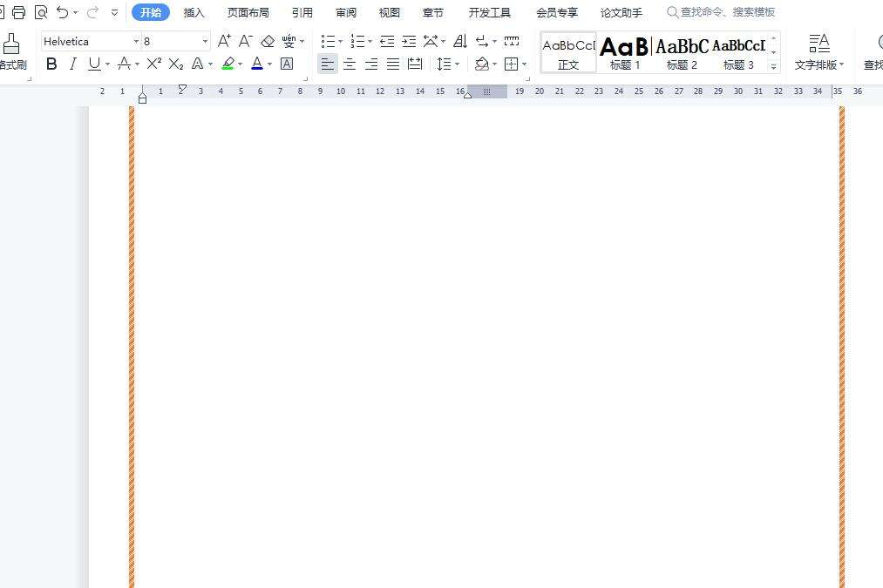883x588 pixels.
Task: Toggle center paragraph alignment
Action: (x=350, y=64)
